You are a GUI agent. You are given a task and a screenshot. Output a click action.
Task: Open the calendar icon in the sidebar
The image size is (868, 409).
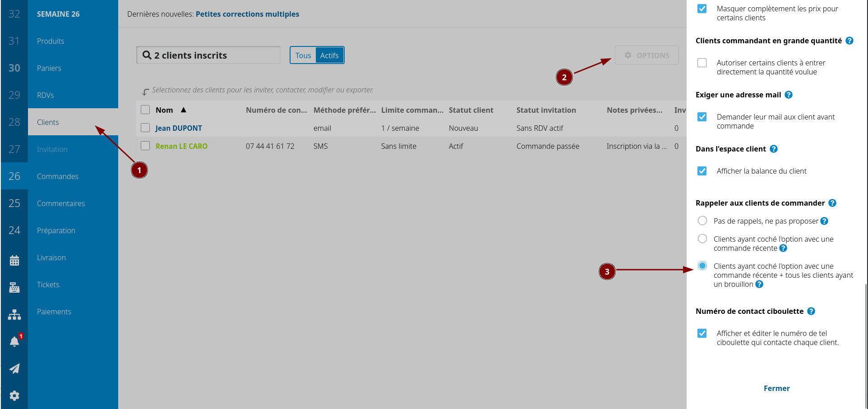click(x=14, y=260)
